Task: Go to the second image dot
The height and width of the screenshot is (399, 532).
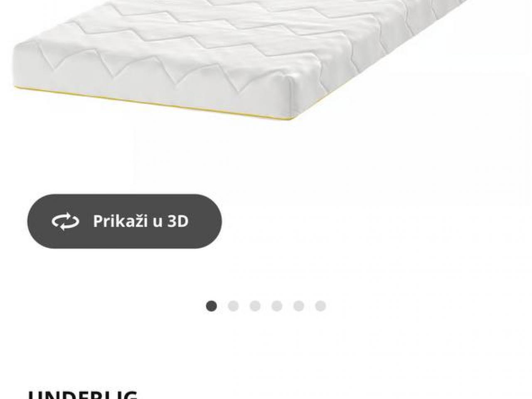Action: (233, 306)
